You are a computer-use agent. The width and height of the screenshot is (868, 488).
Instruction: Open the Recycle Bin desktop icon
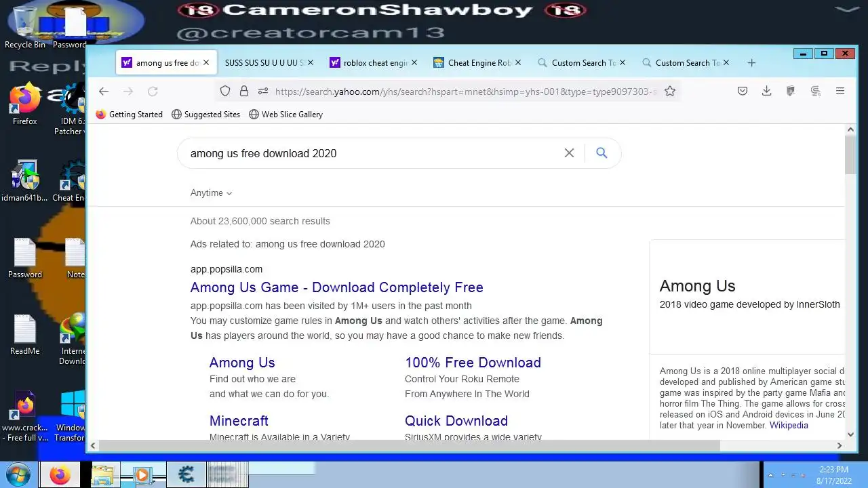(x=25, y=27)
